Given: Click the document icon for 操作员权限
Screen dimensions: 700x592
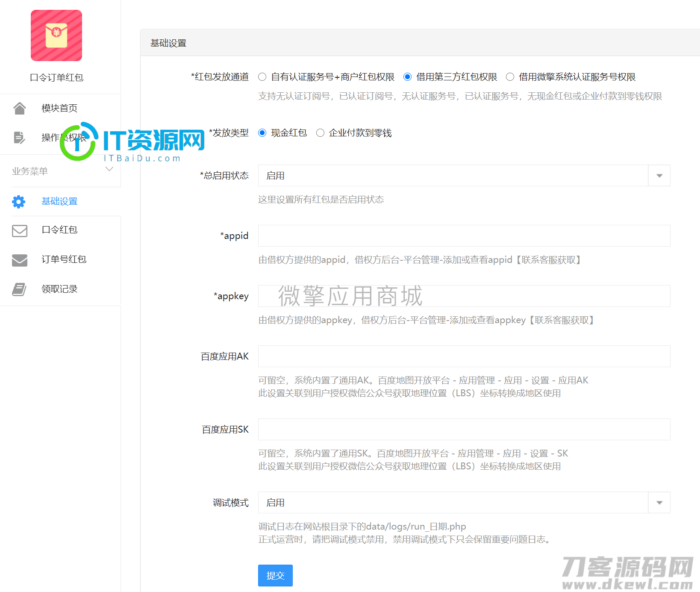Looking at the screenshot, I should point(20,137).
